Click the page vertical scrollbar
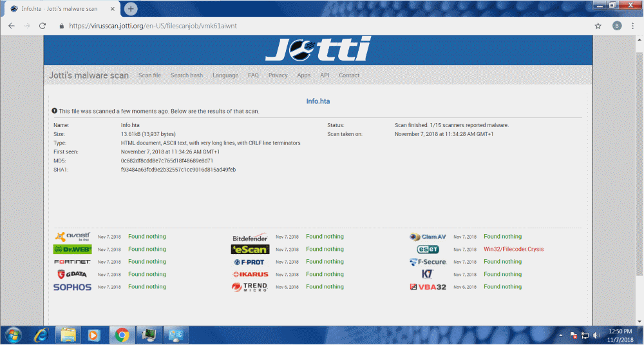The width and height of the screenshot is (644, 345). [x=639, y=164]
